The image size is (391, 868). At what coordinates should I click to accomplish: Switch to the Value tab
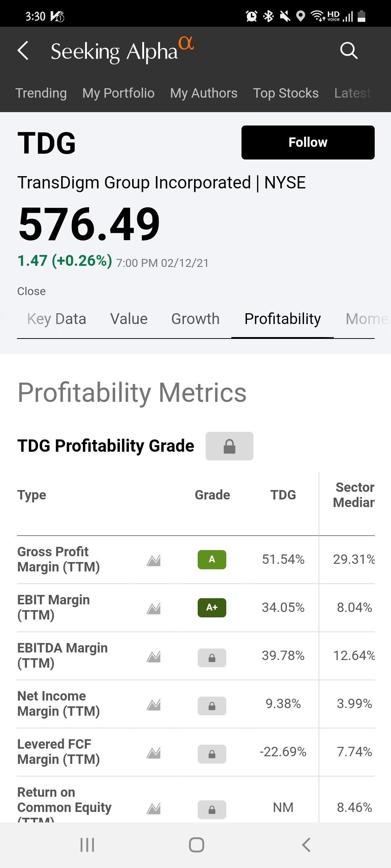pyautogui.click(x=129, y=319)
